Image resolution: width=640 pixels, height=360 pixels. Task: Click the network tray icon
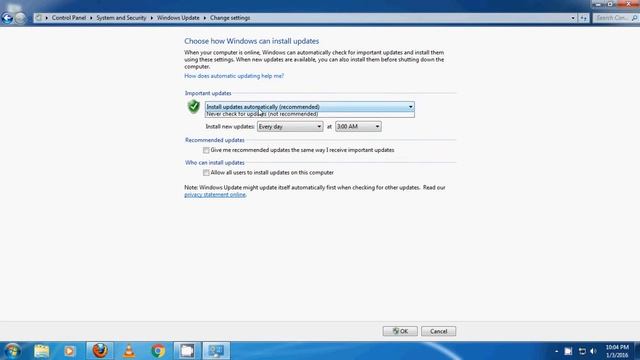point(582,351)
